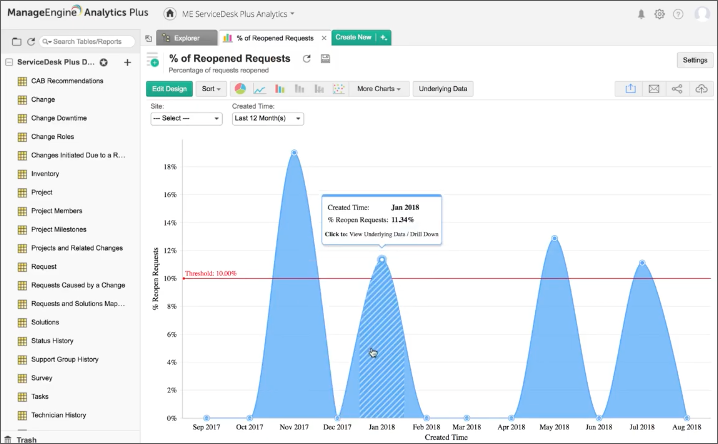Expand the More Charts dropdown
Viewport: 718px width, 444px height.
(379, 89)
